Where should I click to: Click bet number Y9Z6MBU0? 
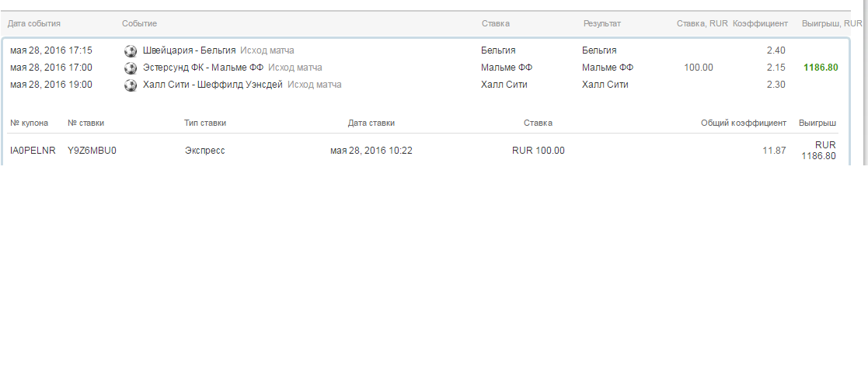(x=92, y=151)
